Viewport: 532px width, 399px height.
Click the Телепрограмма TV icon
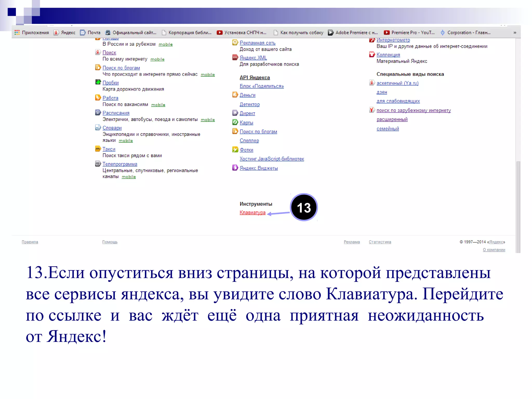[x=98, y=164]
